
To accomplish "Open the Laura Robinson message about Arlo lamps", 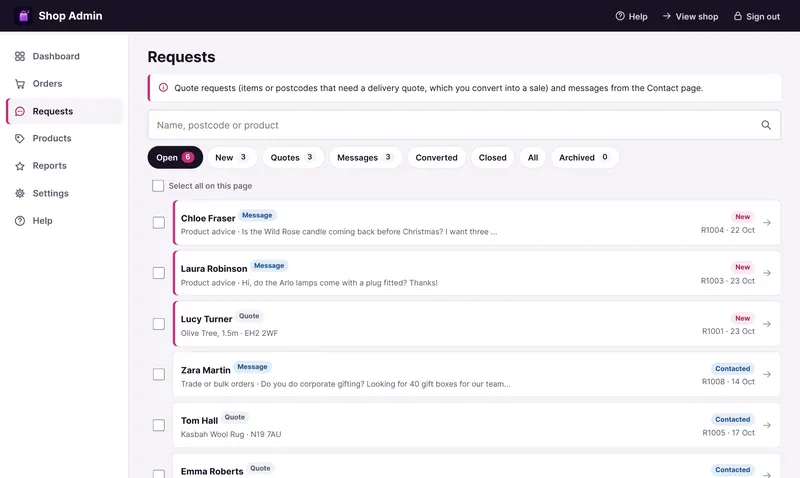I will coord(477,273).
